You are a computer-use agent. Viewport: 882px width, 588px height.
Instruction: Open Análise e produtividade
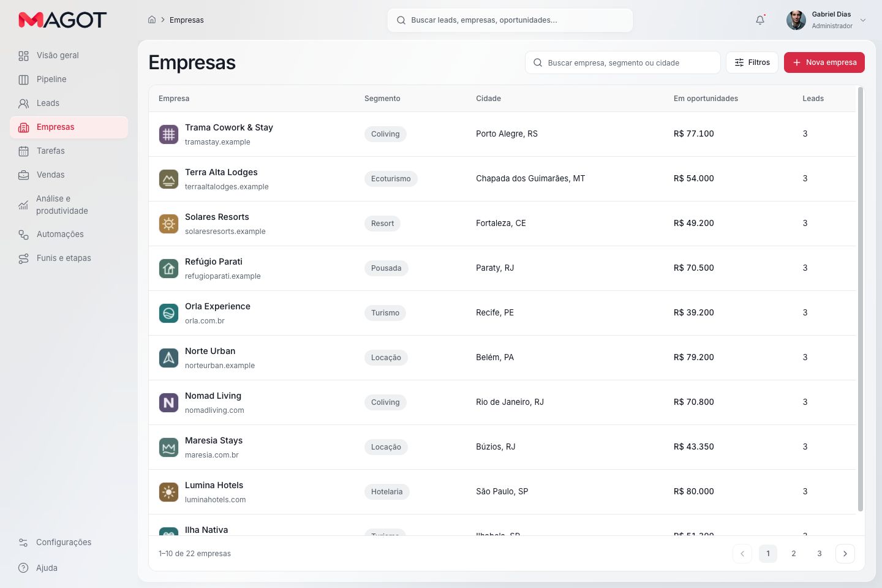click(69, 205)
